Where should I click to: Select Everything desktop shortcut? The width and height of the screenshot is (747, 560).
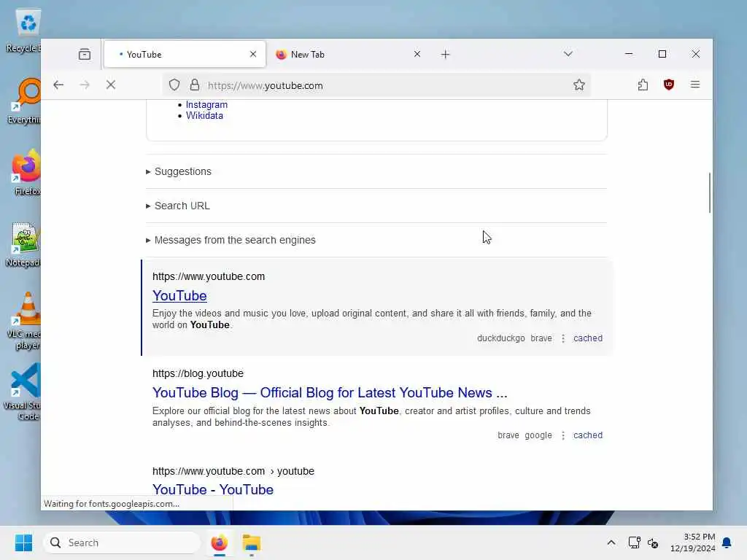point(25,101)
